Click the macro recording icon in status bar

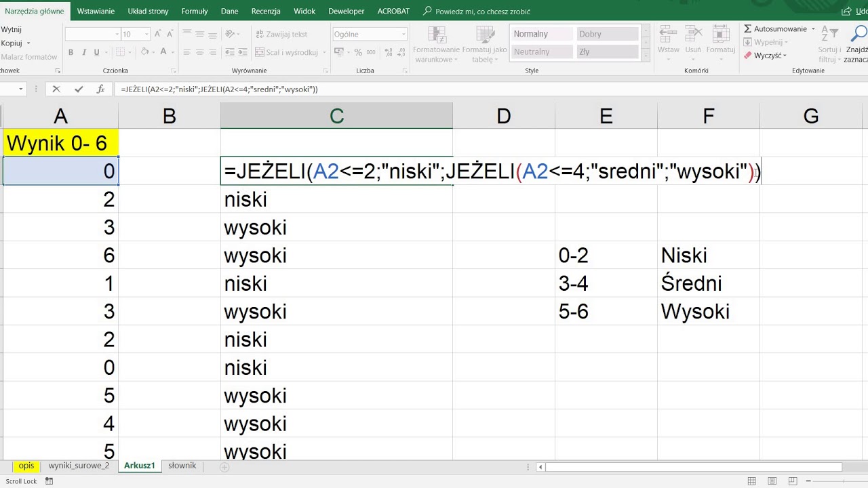(49, 481)
